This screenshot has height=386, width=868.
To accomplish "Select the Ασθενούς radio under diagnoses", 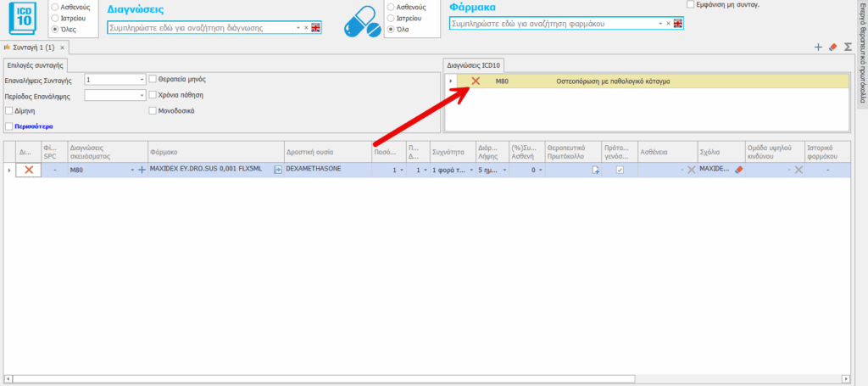I will pyautogui.click(x=56, y=5).
